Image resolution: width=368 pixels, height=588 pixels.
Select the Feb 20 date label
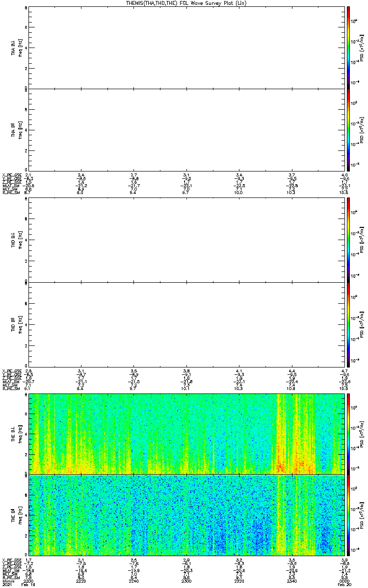(x=345, y=585)
